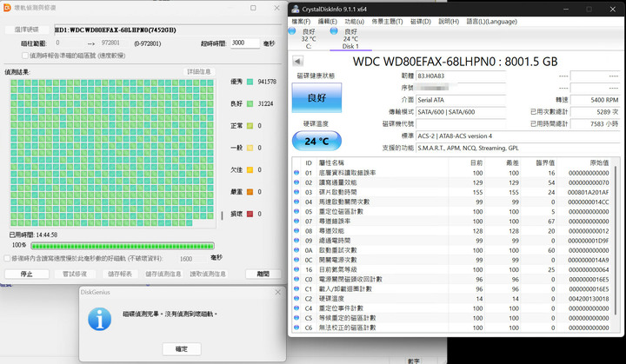Click the status dot for attribute 01
Image resolution: width=626 pixels, height=364 pixels.
296,172
